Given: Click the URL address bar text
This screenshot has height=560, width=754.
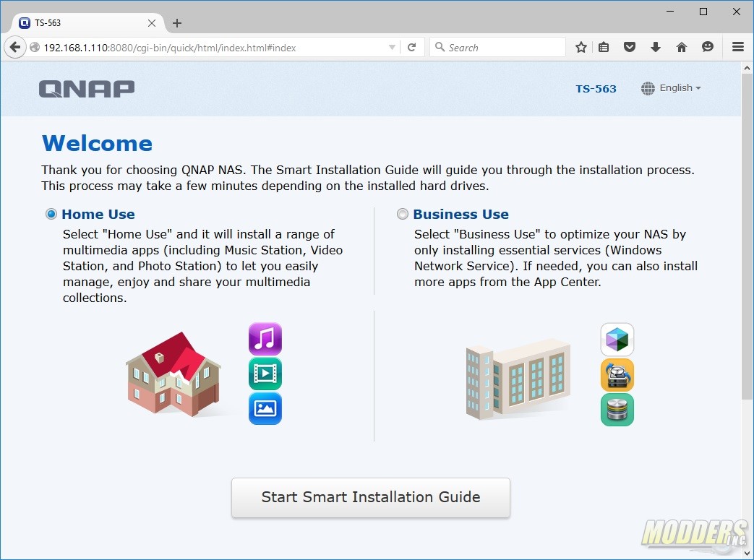Looking at the screenshot, I should pos(170,48).
